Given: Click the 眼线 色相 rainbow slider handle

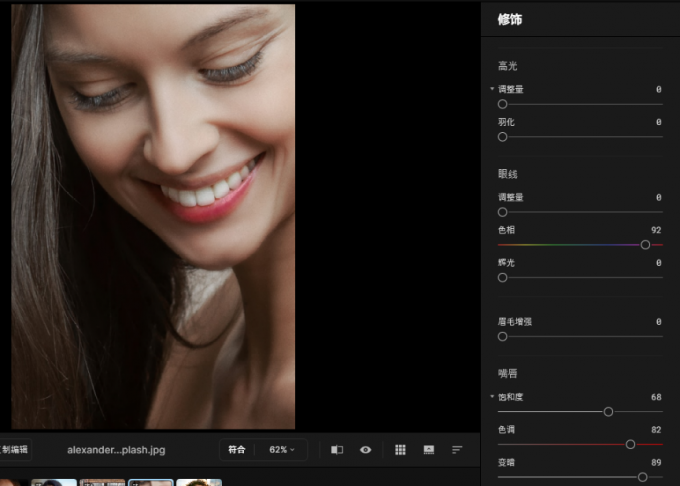Looking at the screenshot, I should [x=645, y=244].
